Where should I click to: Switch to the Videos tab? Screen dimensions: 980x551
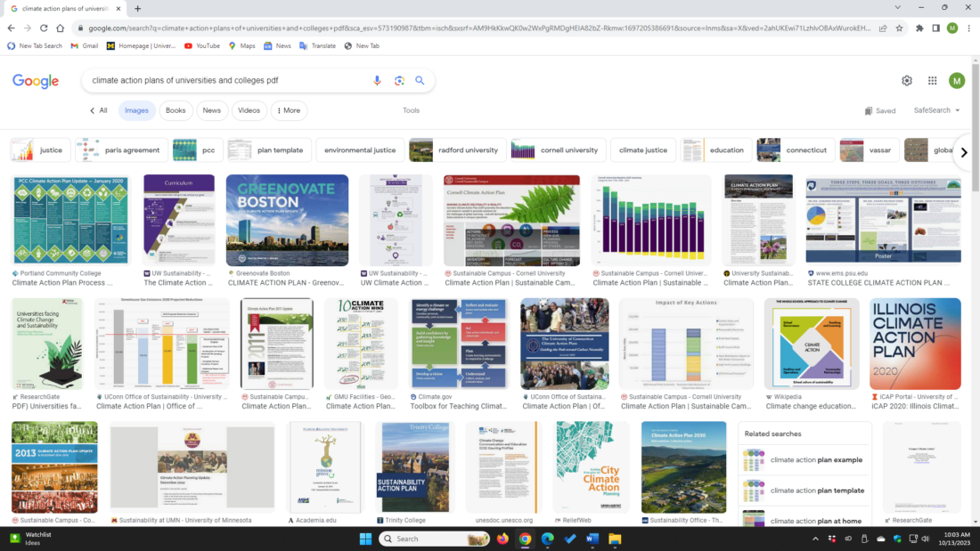pyautogui.click(x=249, y=110)
